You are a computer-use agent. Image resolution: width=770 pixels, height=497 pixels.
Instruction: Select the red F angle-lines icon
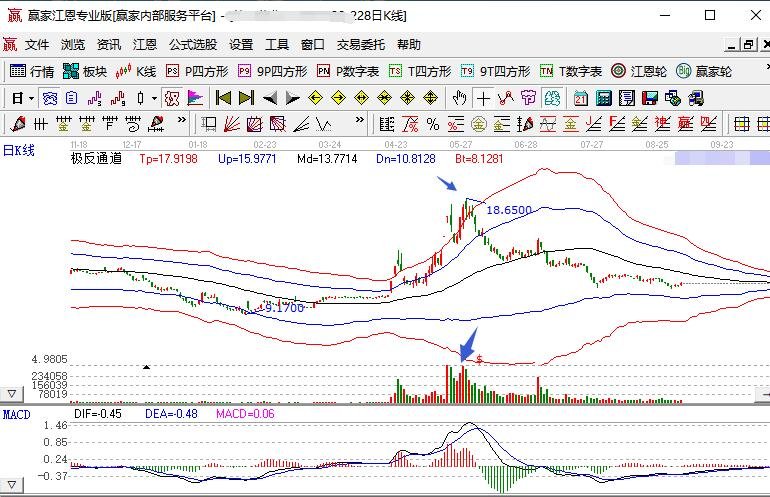(x=617, y=124)
